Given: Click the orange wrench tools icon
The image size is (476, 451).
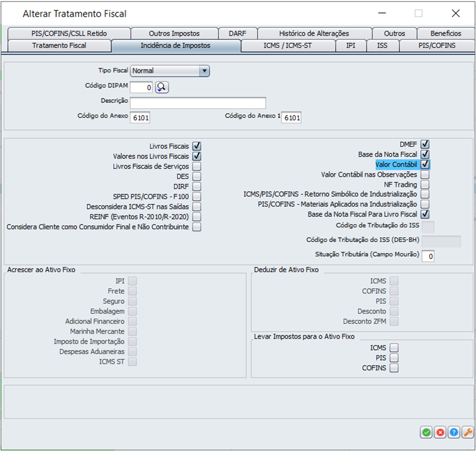Looking at the screenshot, I should [467, 432].
